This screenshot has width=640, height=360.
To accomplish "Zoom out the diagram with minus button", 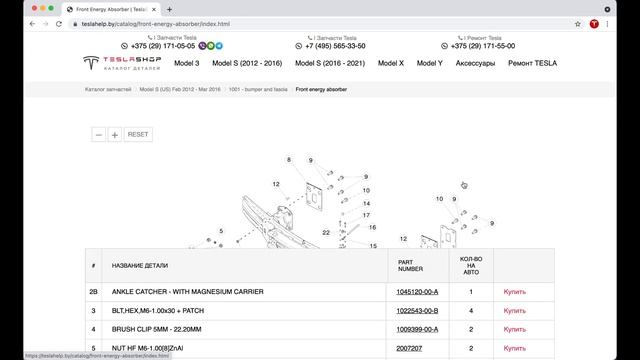I will tap(98, 135).
